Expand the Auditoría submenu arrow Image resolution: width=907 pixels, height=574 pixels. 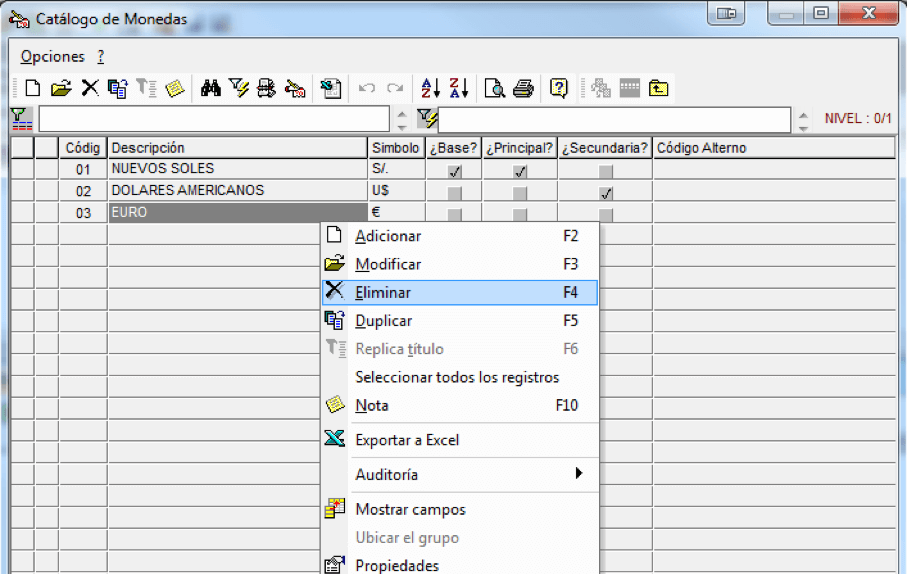(x=578, y=473)
